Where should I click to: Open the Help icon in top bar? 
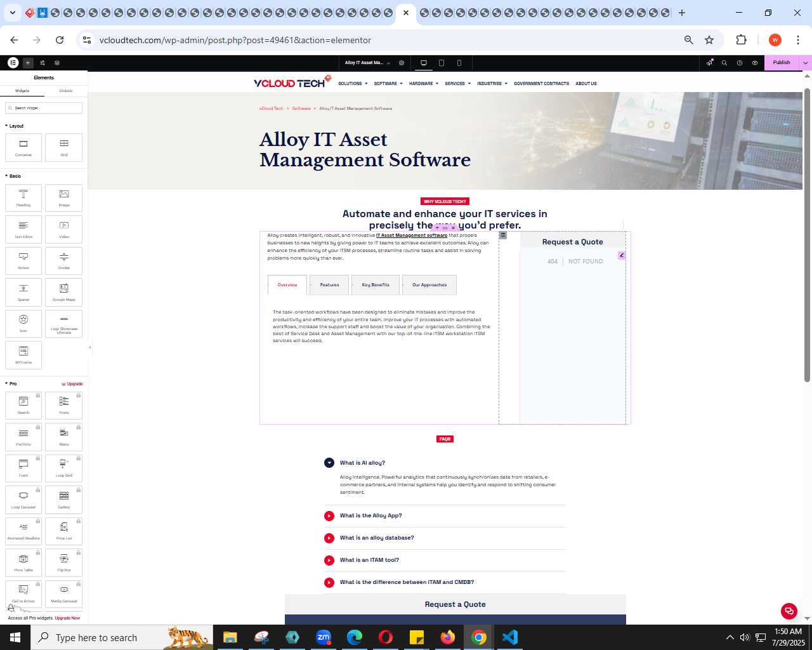tap(740, 63)
